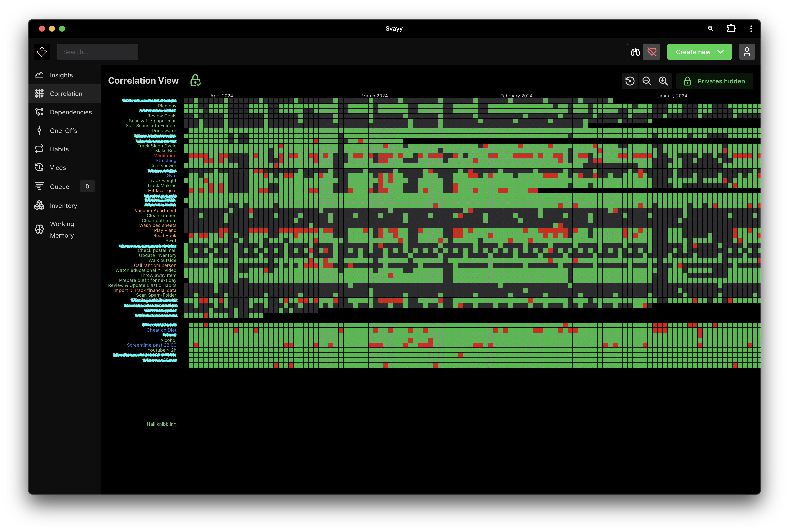Screen dimensions: 789x532
Task: Click the Cheat on Diet label
Action: tap(161, 330)
